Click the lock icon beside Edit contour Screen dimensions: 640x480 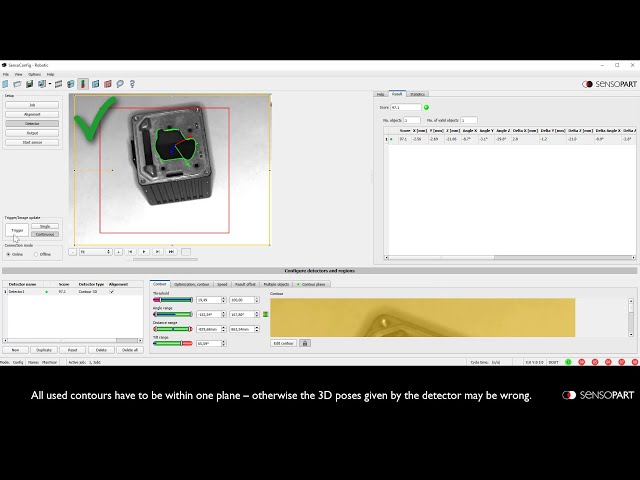305,343
